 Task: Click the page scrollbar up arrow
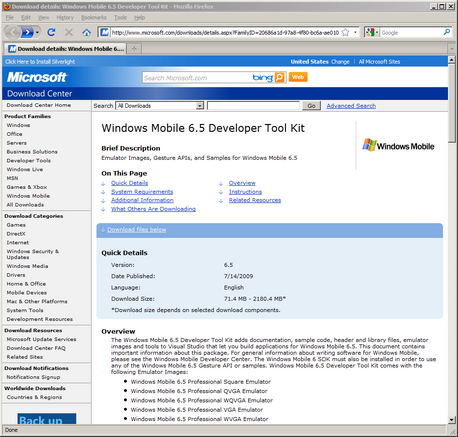coord(452,60)
